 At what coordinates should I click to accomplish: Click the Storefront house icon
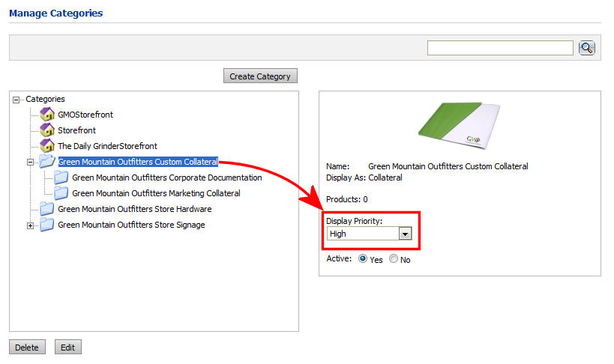click(x=47, y=130)
